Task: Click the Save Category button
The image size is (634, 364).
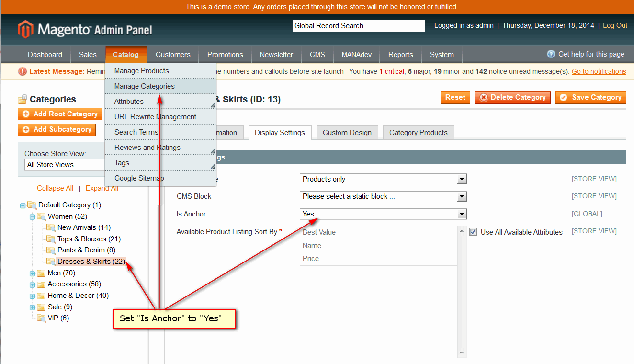Action: pyautogui.click(x=591, y=97)
